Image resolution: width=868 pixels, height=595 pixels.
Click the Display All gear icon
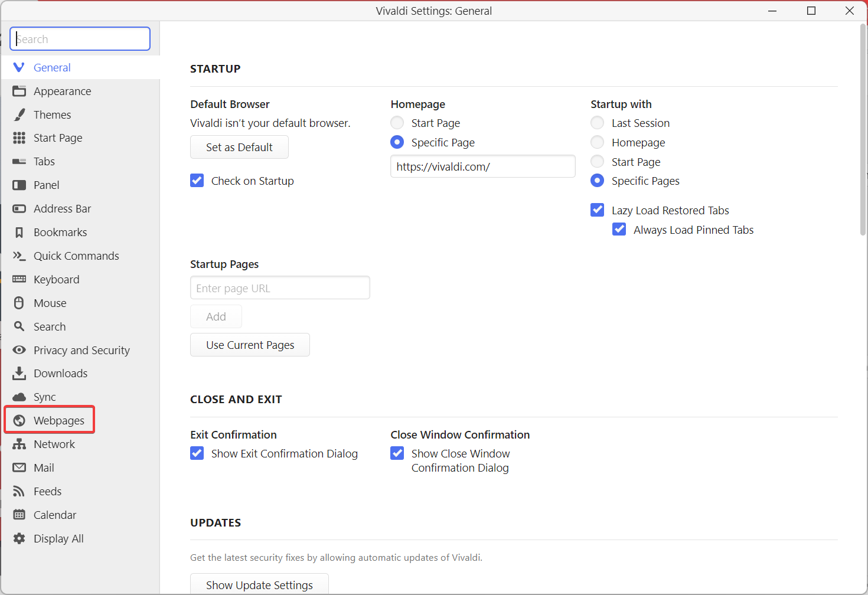(x=19, y=538)
